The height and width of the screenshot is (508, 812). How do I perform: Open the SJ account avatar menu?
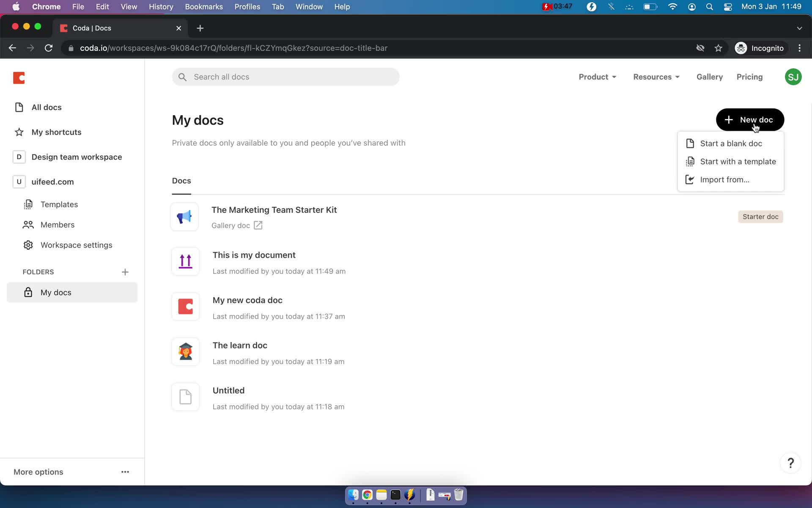793,77
